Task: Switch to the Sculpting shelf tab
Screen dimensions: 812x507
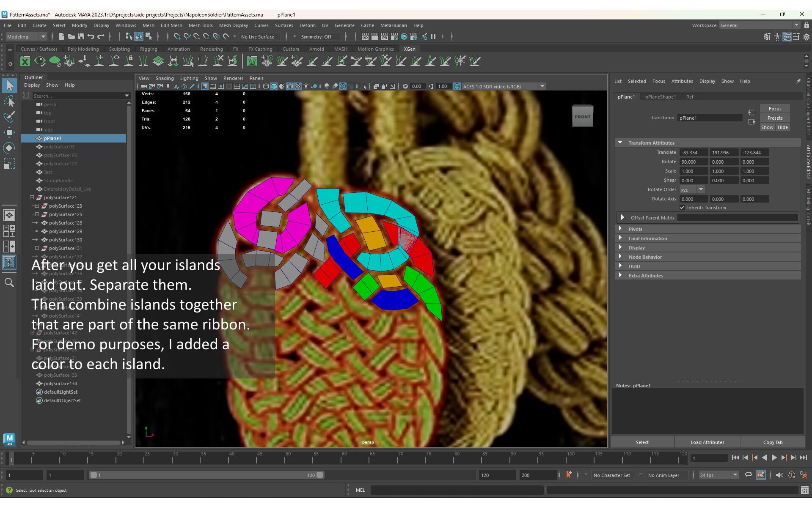Action: point(119,49)
